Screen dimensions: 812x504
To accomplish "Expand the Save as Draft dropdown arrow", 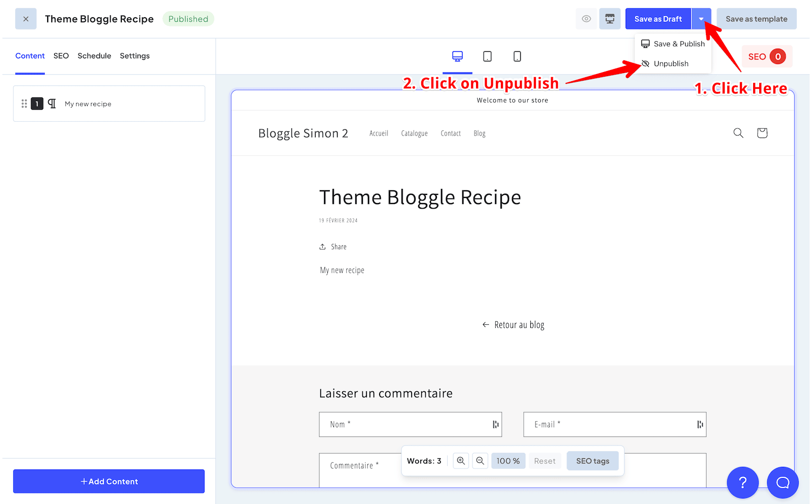I will coord(701,18).
